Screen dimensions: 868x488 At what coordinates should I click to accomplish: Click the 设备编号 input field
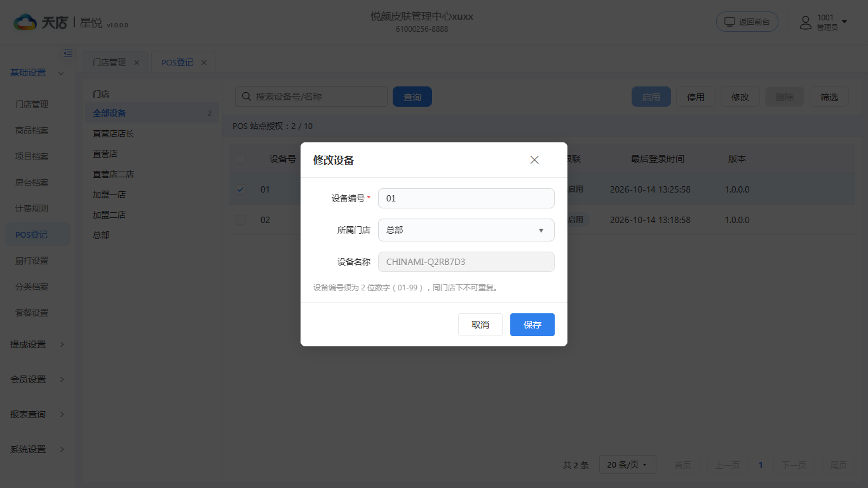click(x=466, y=198)
